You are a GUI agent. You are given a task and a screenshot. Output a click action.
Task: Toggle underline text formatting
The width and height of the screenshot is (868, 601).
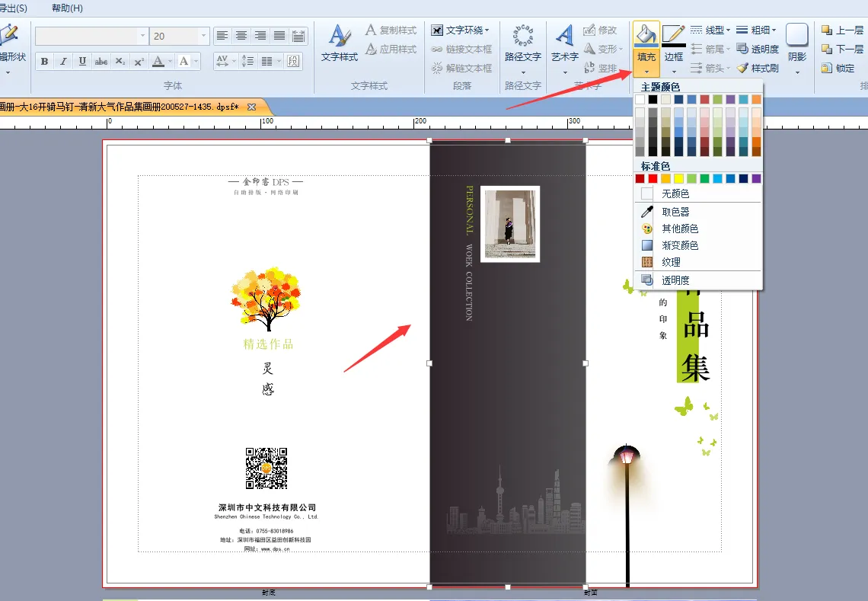tap(82, 62)
